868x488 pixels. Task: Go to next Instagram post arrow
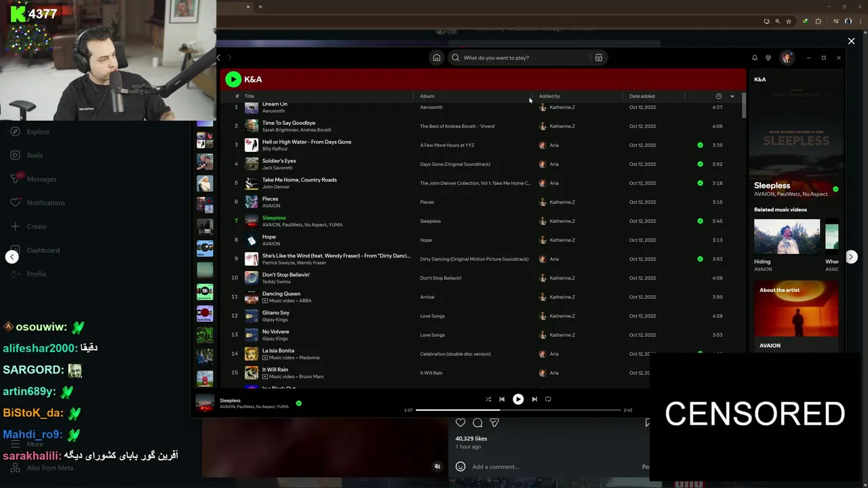coord(851,257)
